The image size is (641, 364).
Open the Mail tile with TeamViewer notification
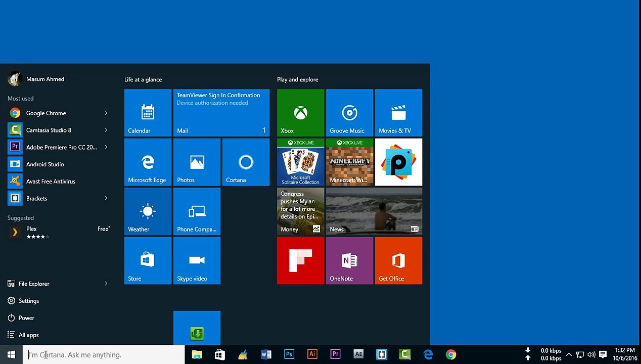pos(221,113)
